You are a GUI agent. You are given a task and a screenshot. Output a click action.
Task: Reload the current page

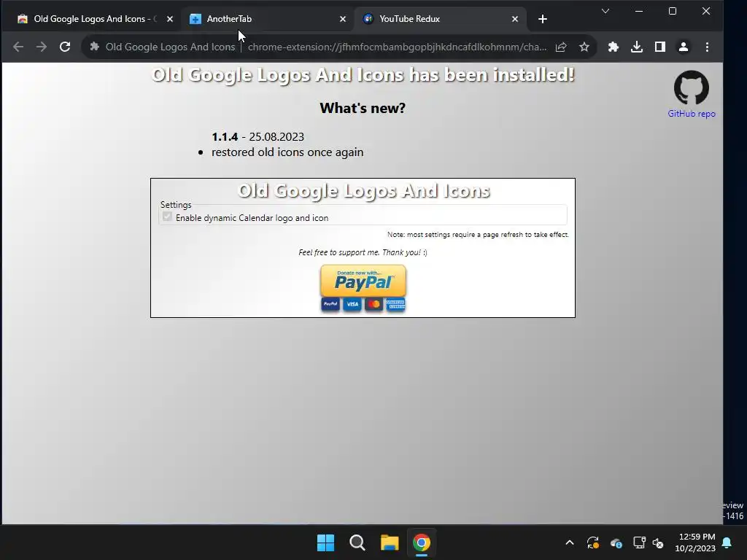65,47
